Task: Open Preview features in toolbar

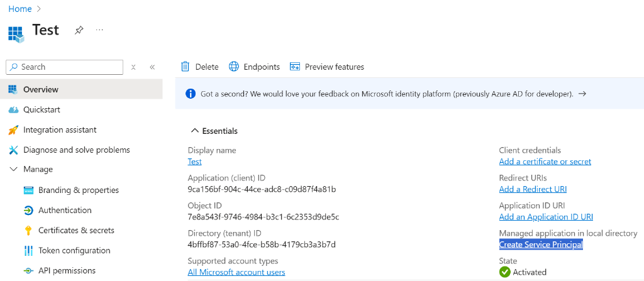Action: click(327, 67)
